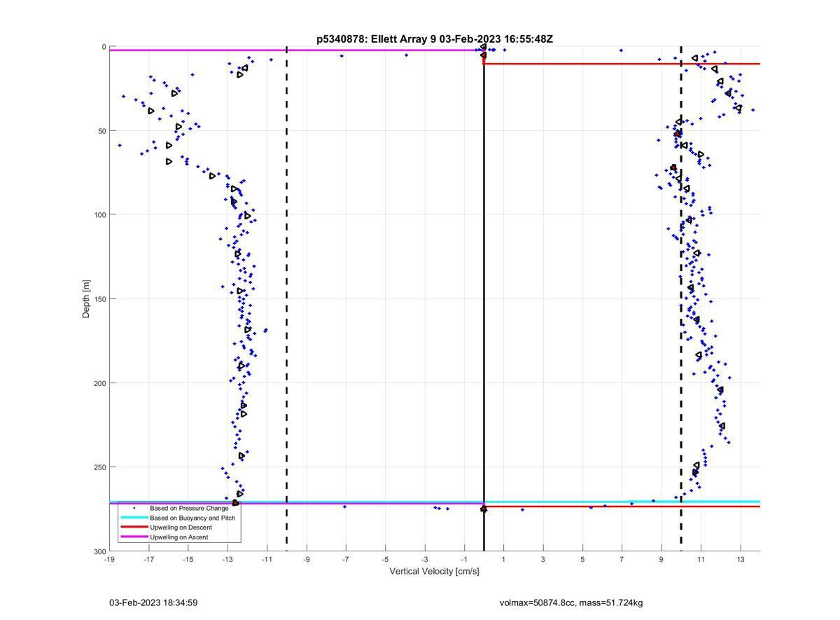Click x-axis tick label '7'
Image resolution: width=840 pixels, height=620 pixels.
click(622, 559)
